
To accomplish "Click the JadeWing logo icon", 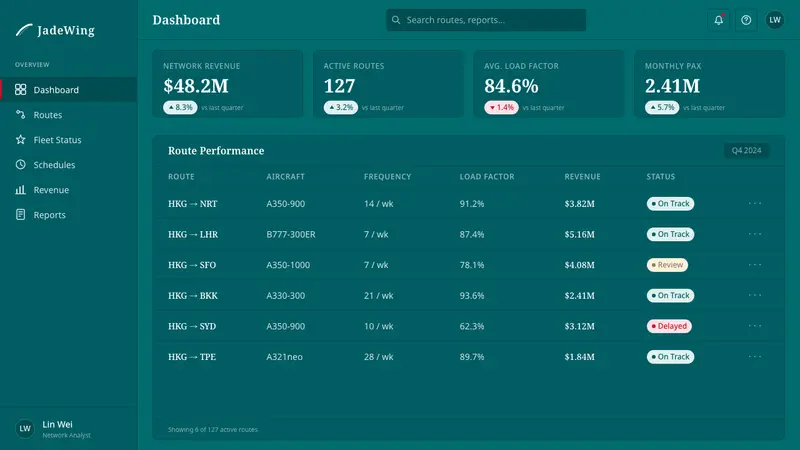I will pyautogui.click(x=24, y=30).
